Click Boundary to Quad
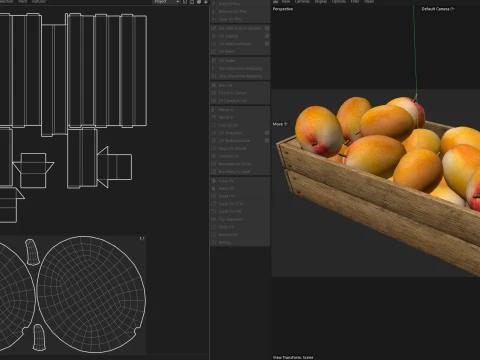This screenshot has width=480, height=360. tap(240, 172)
